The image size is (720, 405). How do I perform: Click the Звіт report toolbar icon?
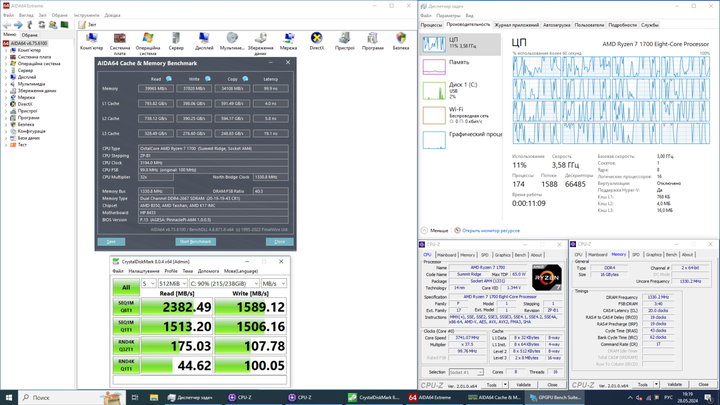point(87,25)
